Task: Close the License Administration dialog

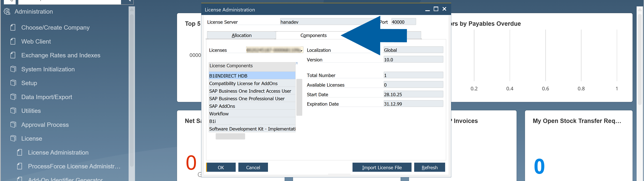Action: [444, 9]
